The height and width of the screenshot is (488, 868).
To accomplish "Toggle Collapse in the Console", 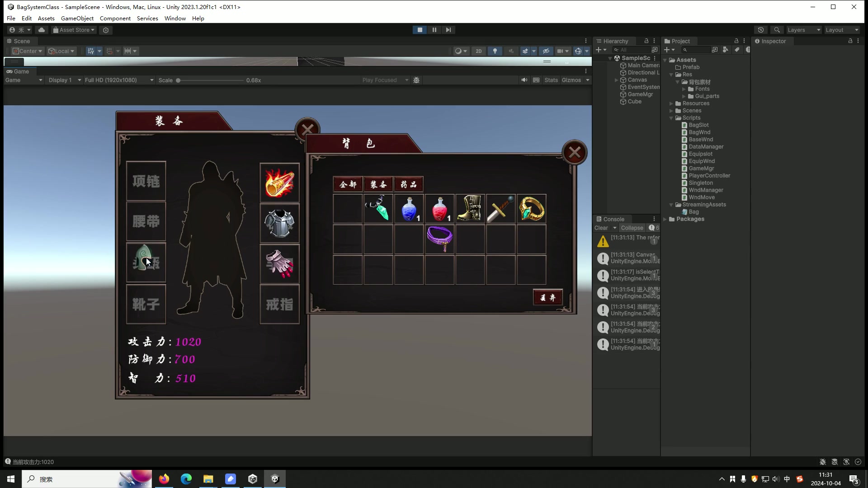I will [632, 228].
